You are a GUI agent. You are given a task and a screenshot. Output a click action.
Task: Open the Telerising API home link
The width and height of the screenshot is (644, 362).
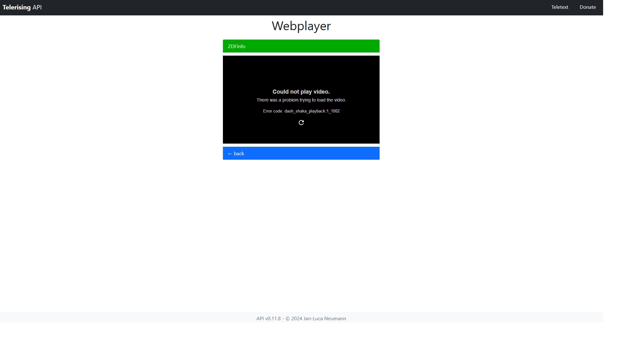click(22, 7)
